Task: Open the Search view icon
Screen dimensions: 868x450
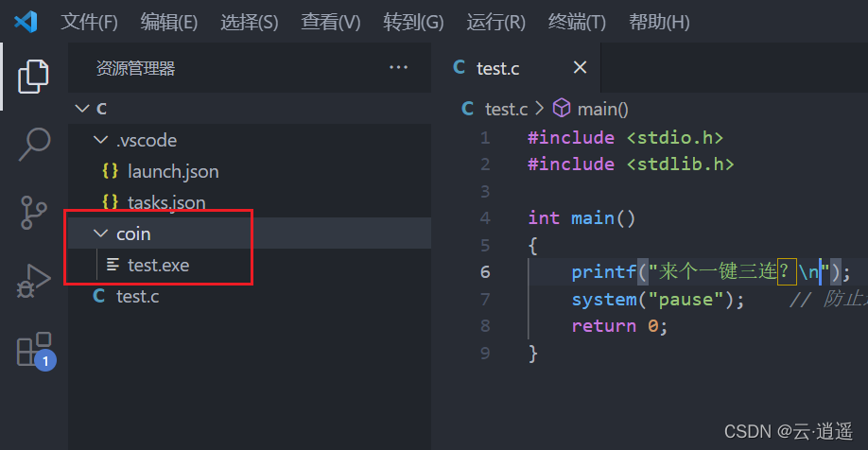Action: [x=34, y=145]
